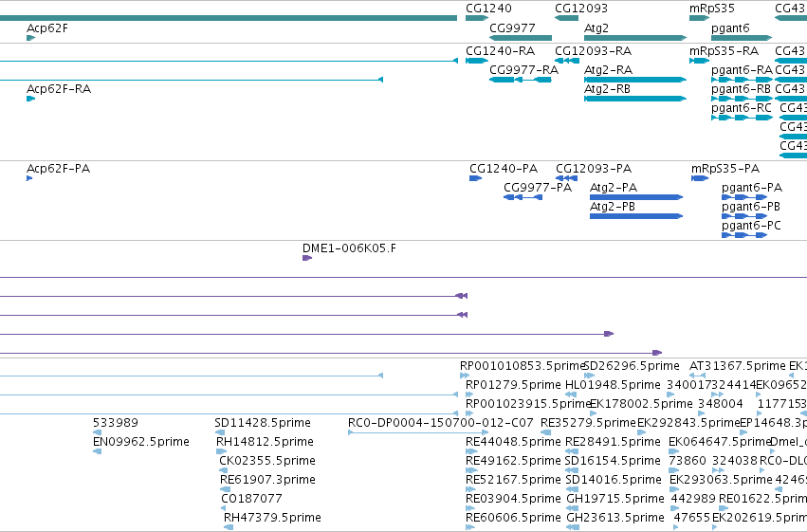Image resolution: width=807 pixels, height=532 pixels.
Task: Click the EN09962.5prime EST
Action: pyautogui.click(x=97, y=451)
